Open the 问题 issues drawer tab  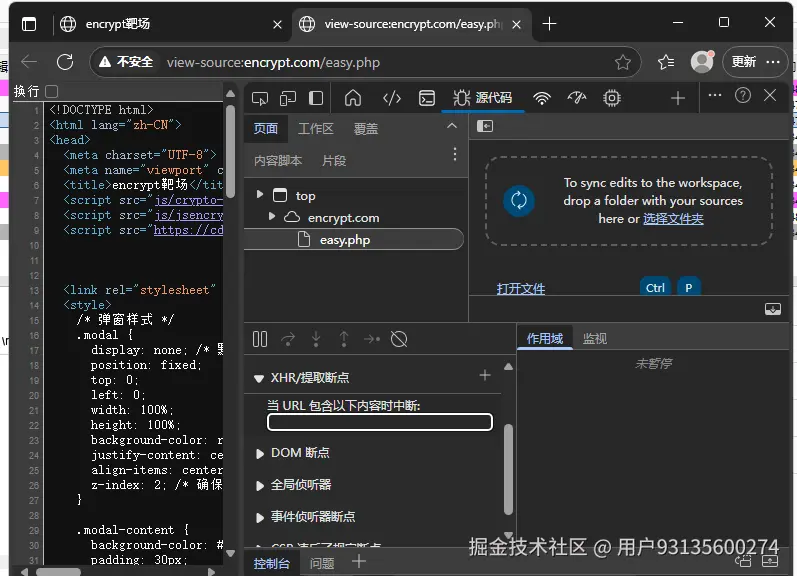(322, 563)
